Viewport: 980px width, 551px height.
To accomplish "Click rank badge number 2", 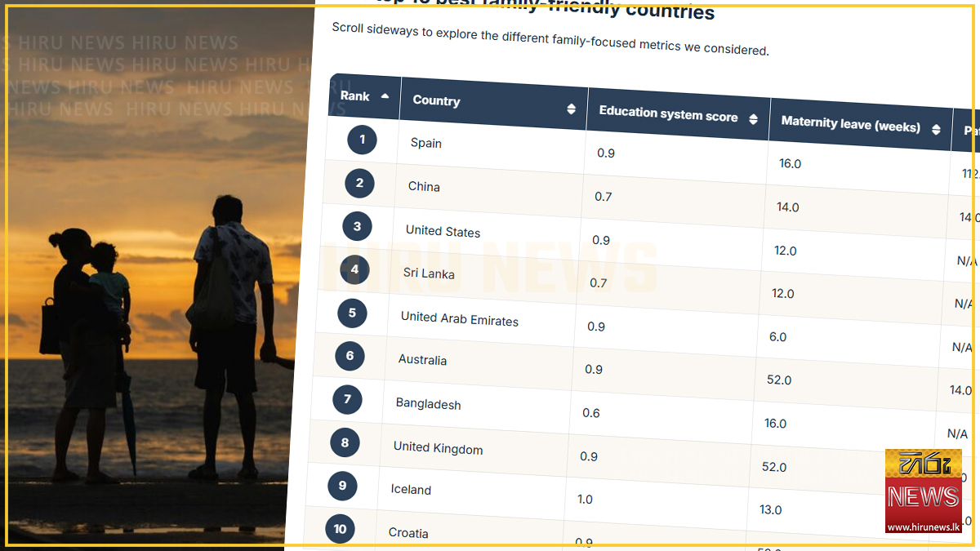I will (x=359, y=183).
